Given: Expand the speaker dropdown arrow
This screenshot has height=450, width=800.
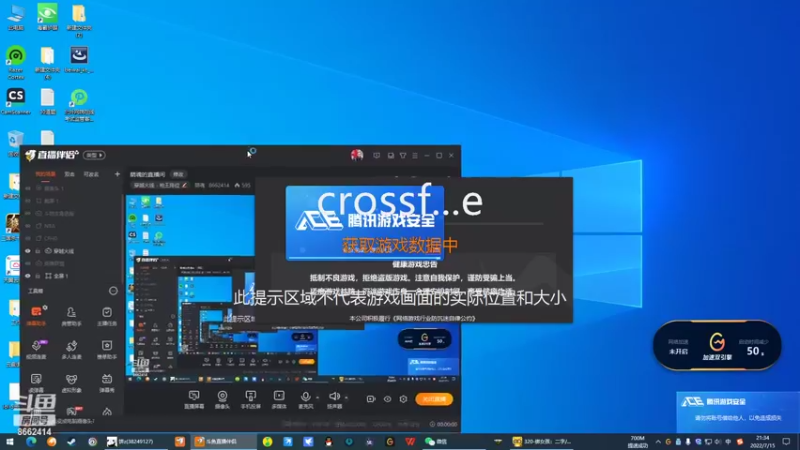Looking at the screenshot, I should (x=346, y=397).
